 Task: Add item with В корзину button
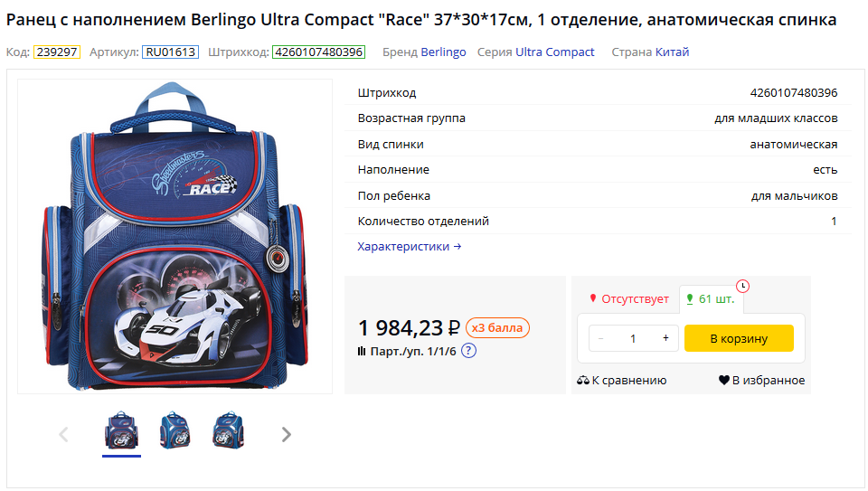[739, 338]
